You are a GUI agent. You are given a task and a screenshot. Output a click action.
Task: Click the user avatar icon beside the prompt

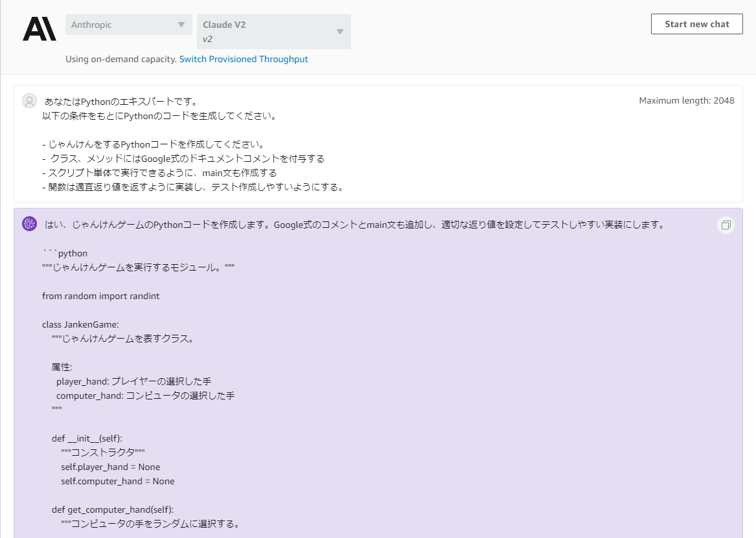[x=29, y=101]
